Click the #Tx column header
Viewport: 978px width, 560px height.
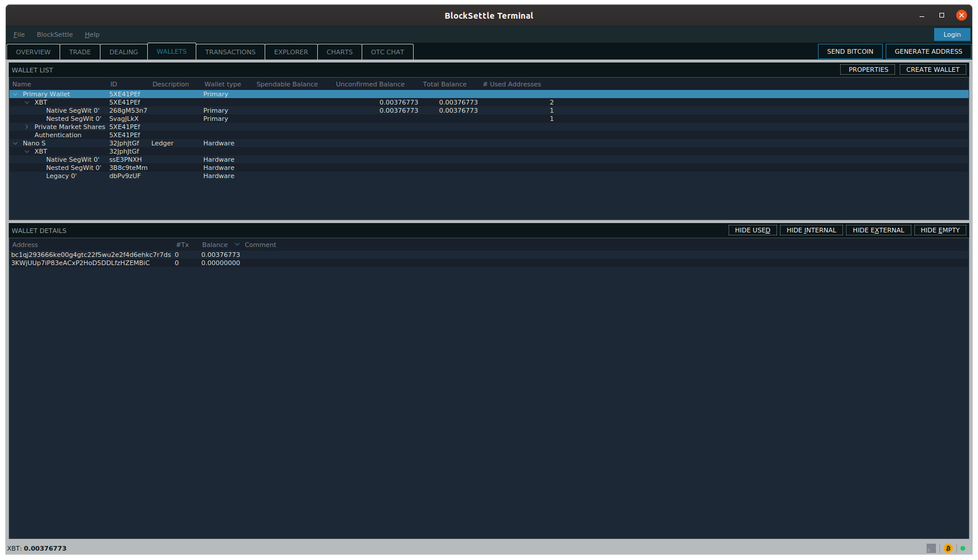(183, 245)
